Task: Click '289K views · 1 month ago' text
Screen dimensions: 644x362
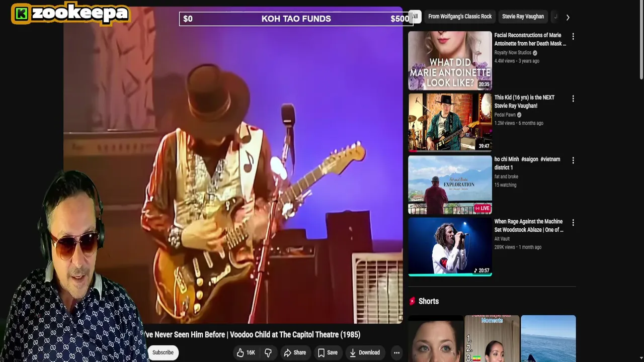Action: point(518,247)
